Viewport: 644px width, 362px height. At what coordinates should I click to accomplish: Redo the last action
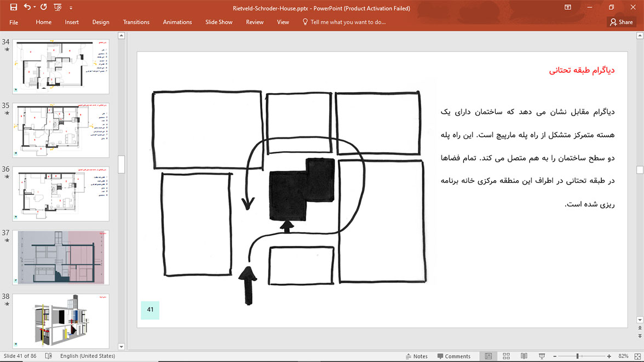click(x=44, y=7)
